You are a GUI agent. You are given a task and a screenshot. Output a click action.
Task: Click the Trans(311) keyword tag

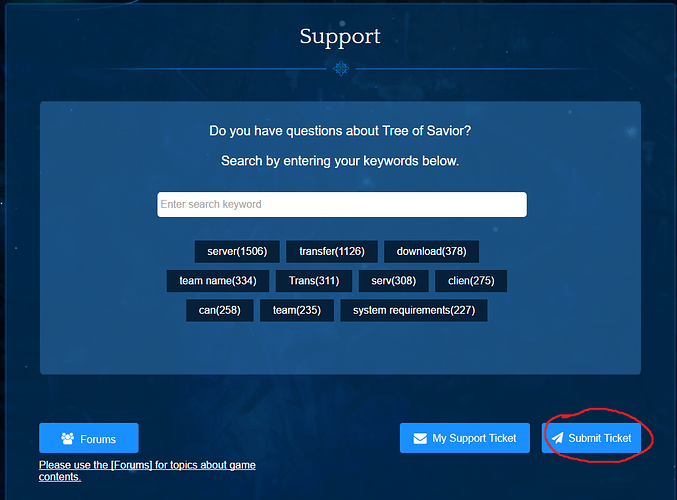(x=313, y=281)
